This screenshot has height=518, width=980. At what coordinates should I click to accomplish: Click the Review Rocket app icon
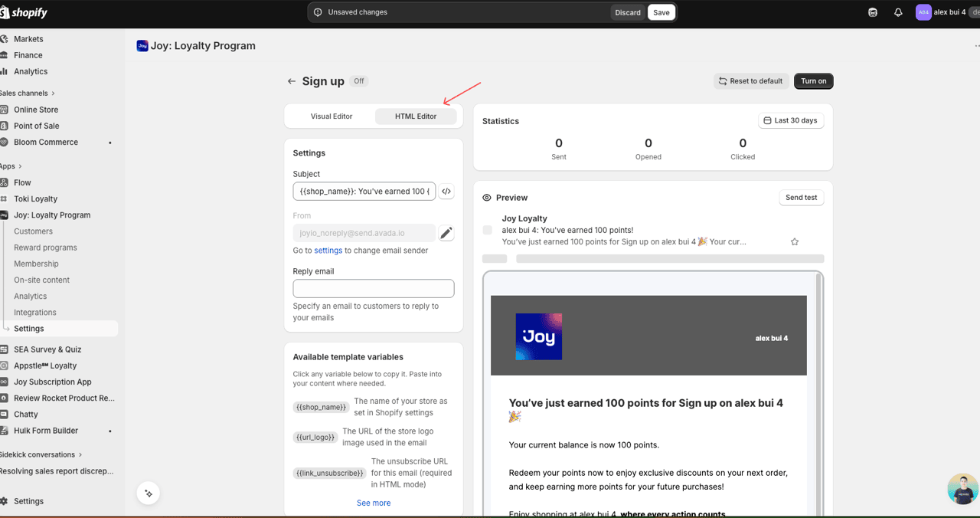tap(4, 398)
